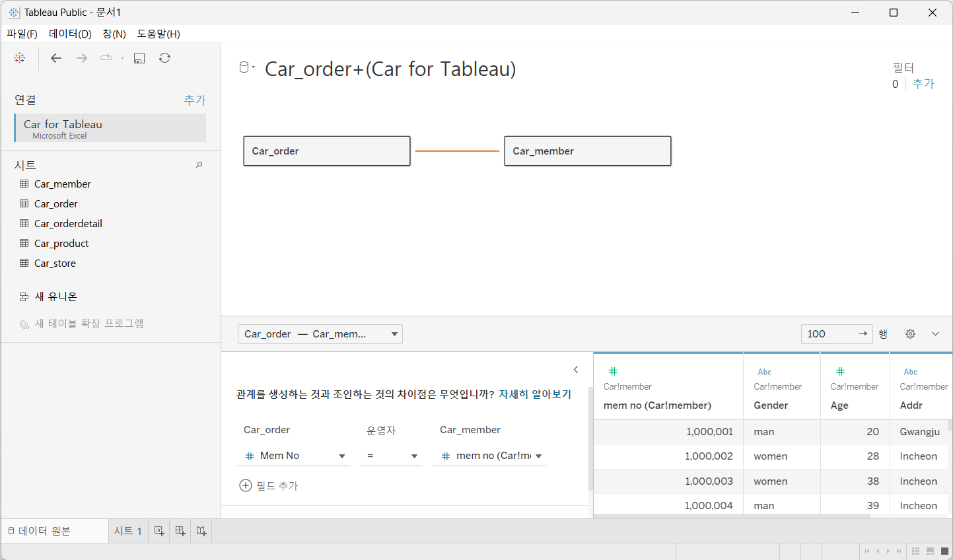The width and height of the screenshot is (953, 560).
Task: Click data source cylinder icon beside title
Action: [244, 67]
